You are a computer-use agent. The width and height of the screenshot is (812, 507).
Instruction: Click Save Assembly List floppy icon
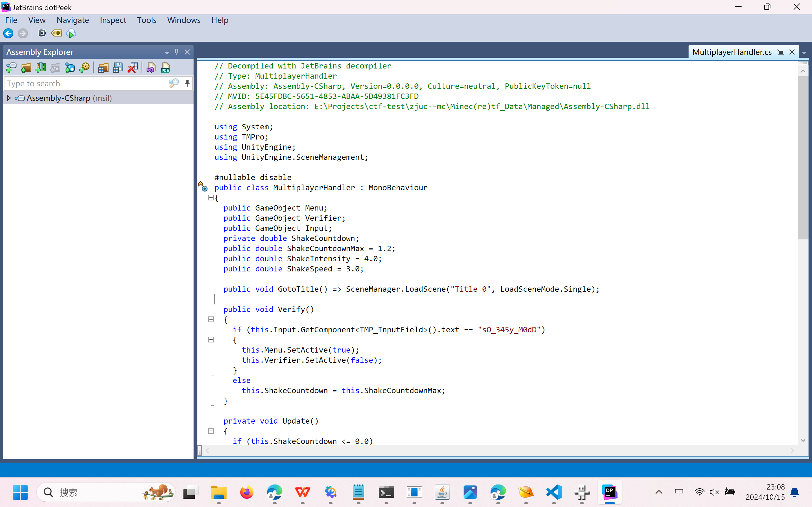point(118,68)
